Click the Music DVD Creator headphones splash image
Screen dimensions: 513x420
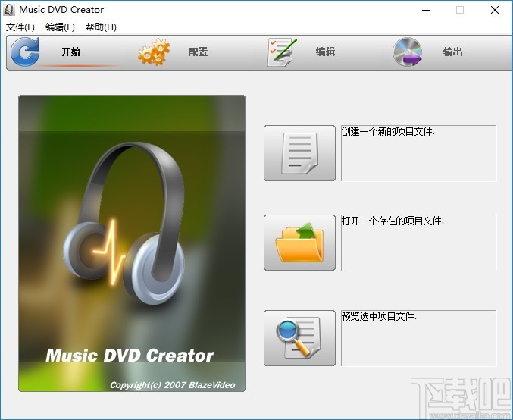pyautogui.click(x=132, y=243)
